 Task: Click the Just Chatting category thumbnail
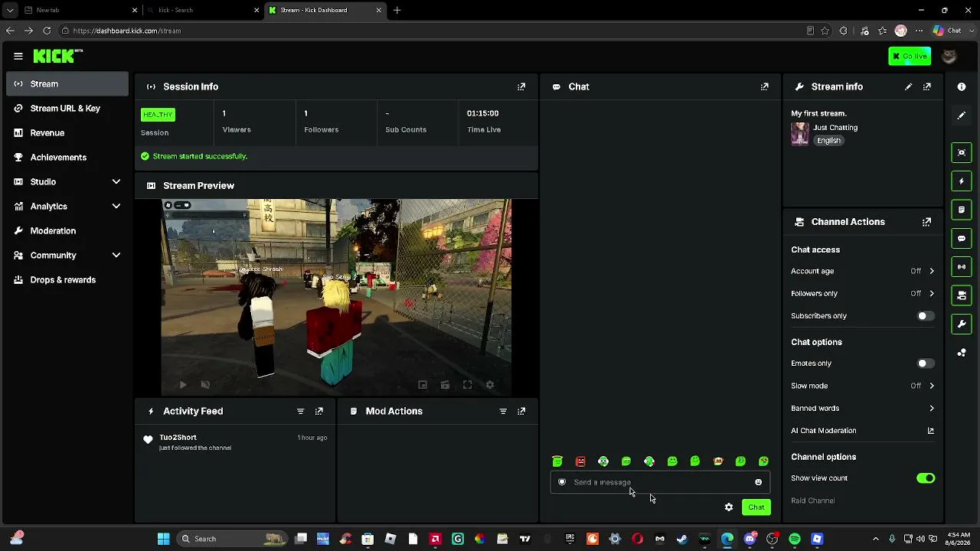point(800,134)
